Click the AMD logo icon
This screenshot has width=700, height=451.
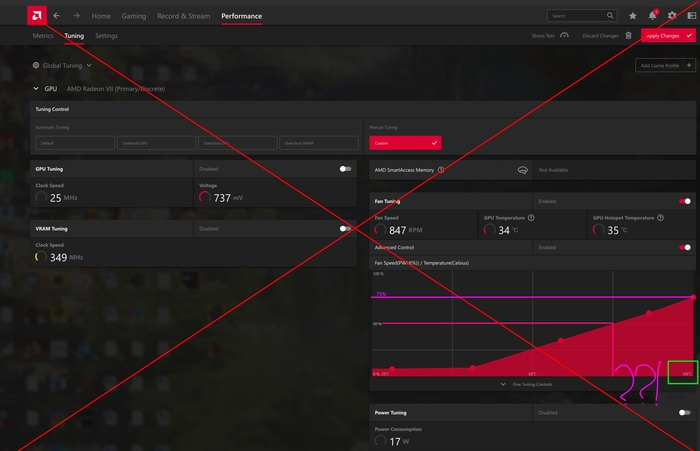37,16
